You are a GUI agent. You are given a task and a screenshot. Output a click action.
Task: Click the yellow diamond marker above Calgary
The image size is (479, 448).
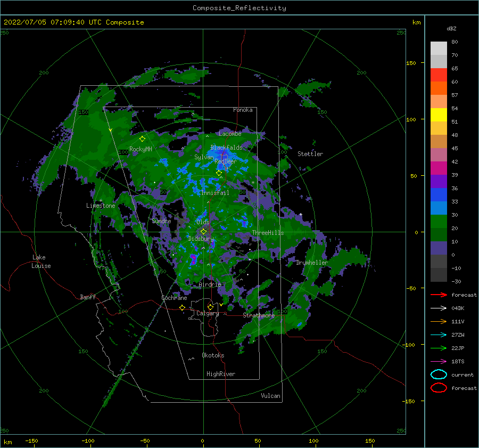point(210,307)
